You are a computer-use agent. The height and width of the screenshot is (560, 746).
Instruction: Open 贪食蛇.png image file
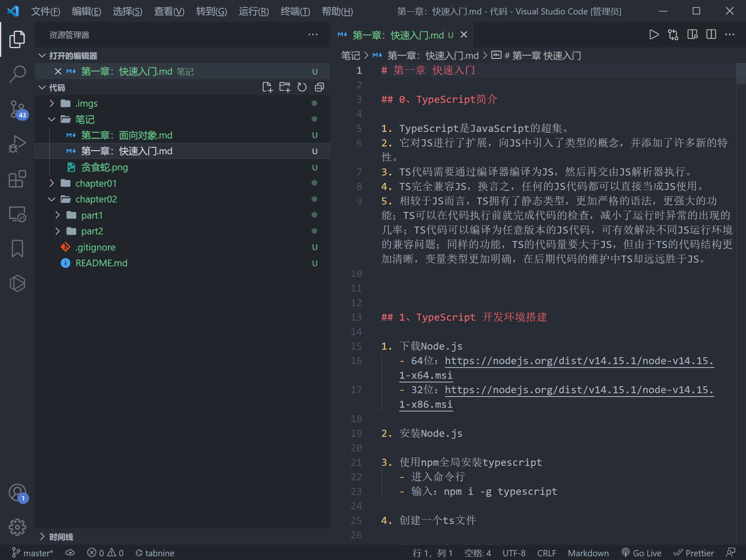pyautogui.click(x=183, y=167)
